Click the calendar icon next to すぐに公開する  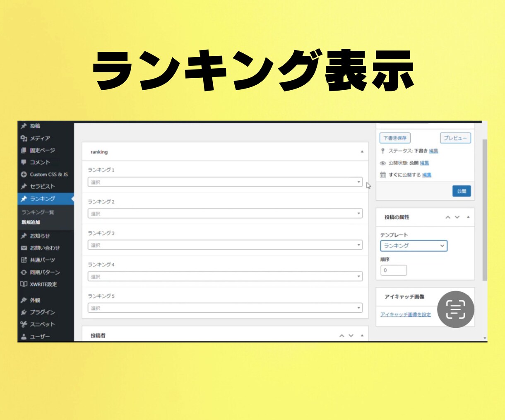click(x=383, y=175)
